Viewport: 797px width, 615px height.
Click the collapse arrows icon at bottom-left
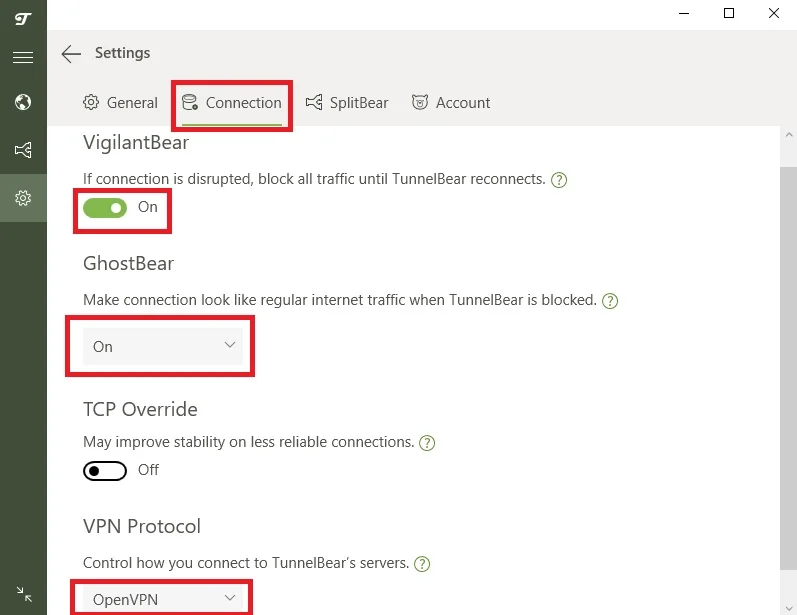[23, 594]
